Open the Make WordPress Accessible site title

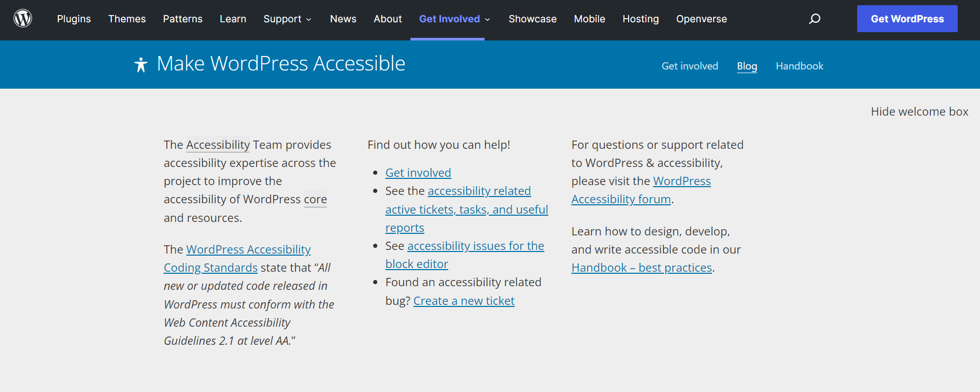281,63
